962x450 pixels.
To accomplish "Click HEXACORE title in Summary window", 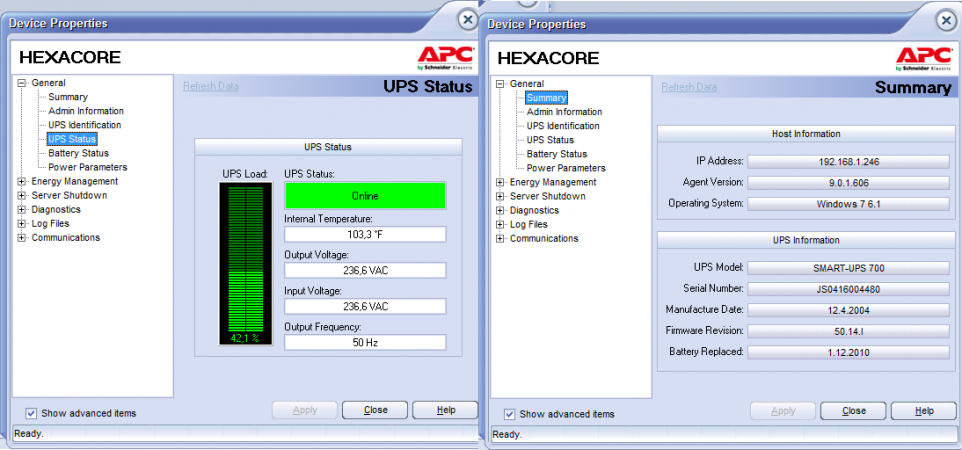I will point(548,58).
